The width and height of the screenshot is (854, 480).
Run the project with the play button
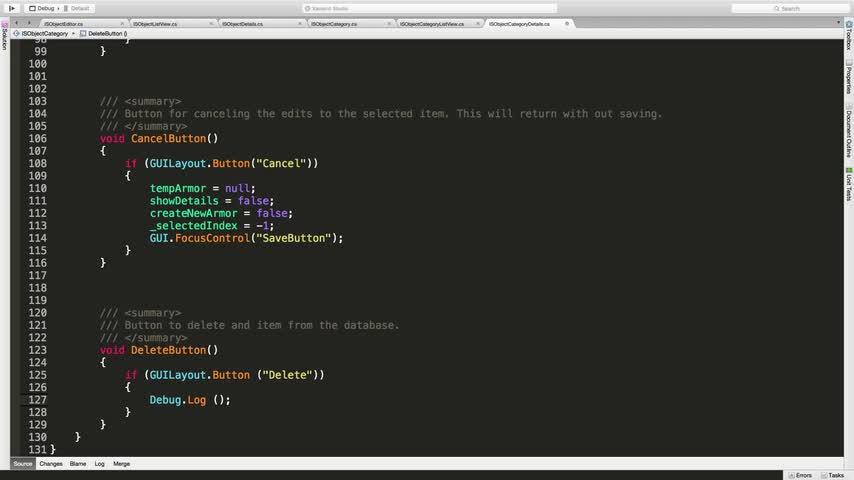click(x=11, y=8)
